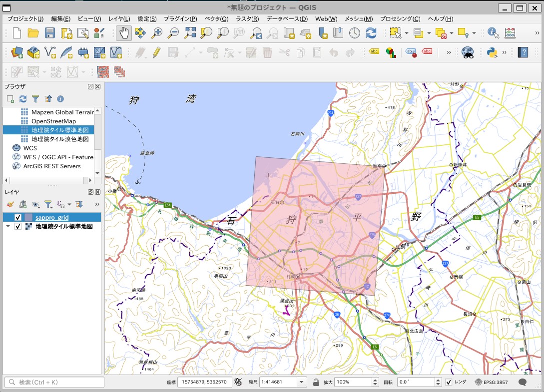Select the sappro_grid layer color swatch

28,218
